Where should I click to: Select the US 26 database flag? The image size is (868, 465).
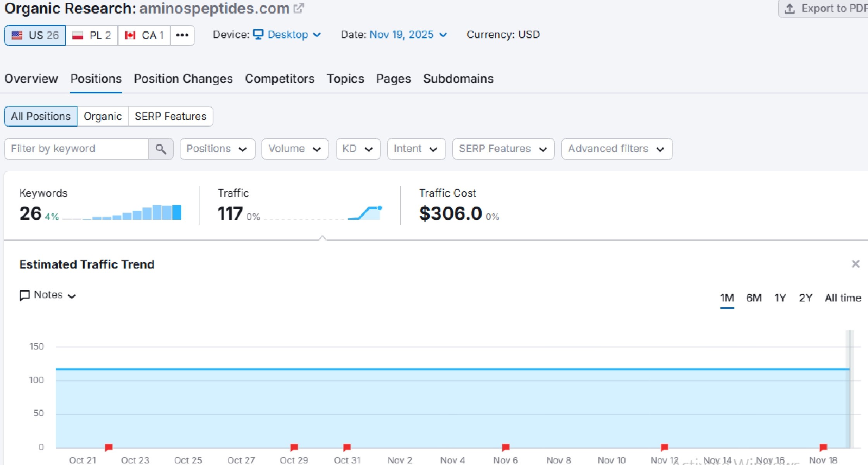[x=35, y=35]
